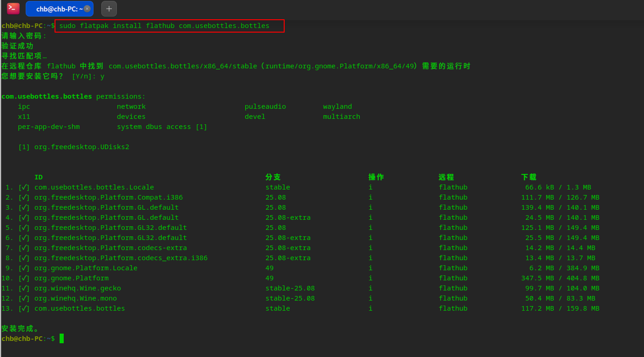Open a new tab with the plus button
Viewport: 644px width, 357px height.
click(109, 9)
